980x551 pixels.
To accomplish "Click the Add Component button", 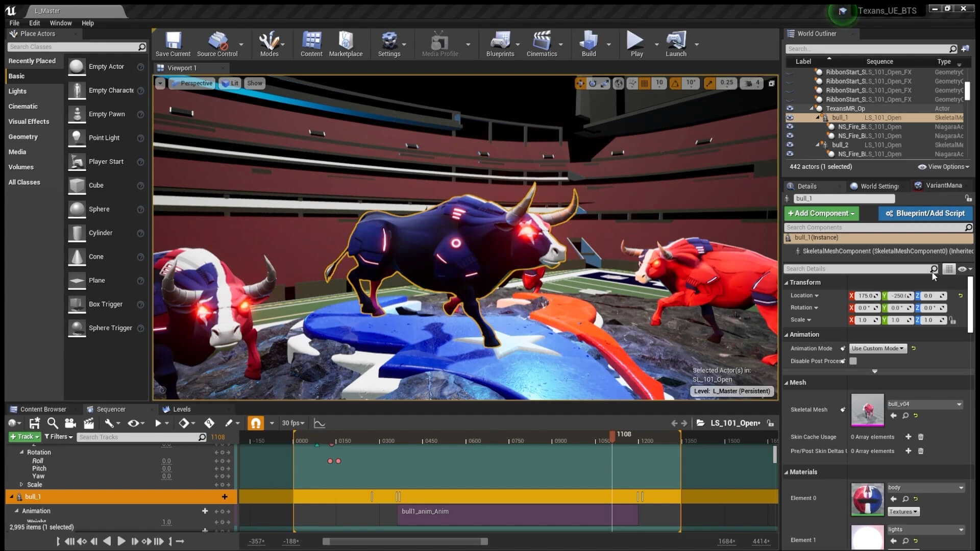I will [821, 213].
